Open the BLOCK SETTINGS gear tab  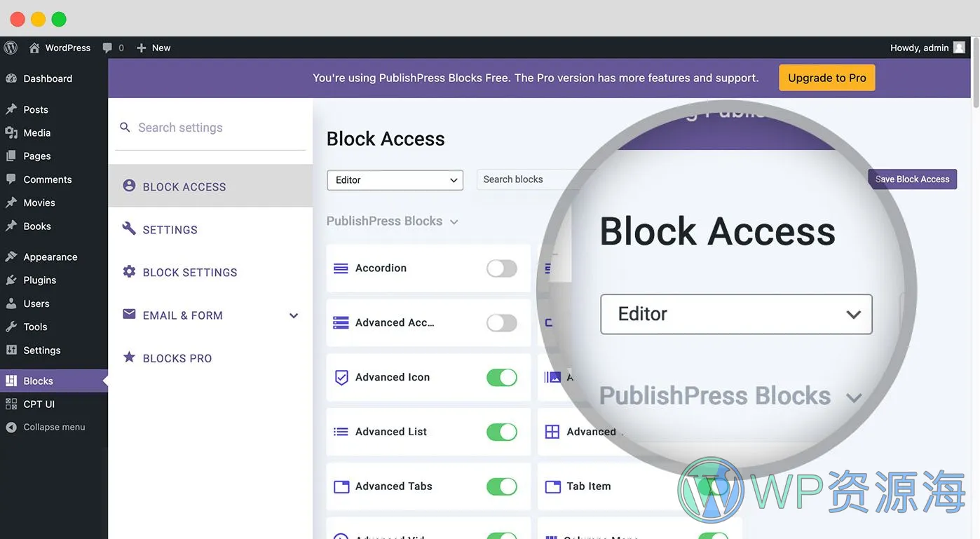pyautogui.click(x=210, y=272)
